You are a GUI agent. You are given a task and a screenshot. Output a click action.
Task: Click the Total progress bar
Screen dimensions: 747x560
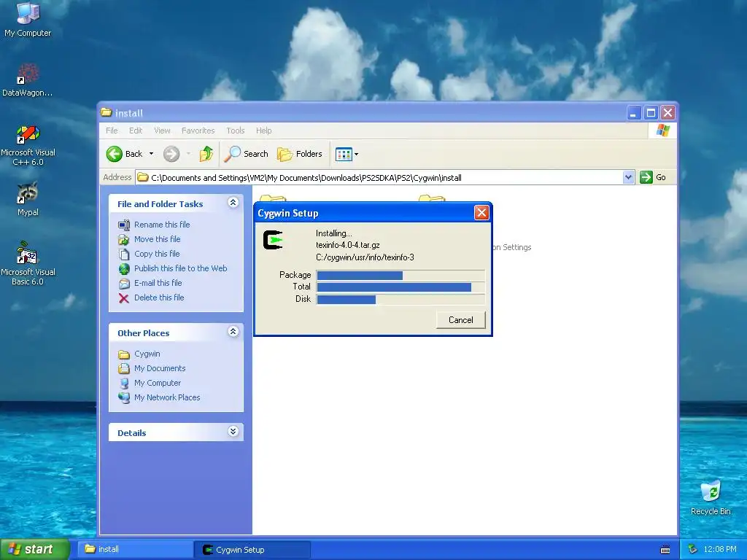click(400, 287)
